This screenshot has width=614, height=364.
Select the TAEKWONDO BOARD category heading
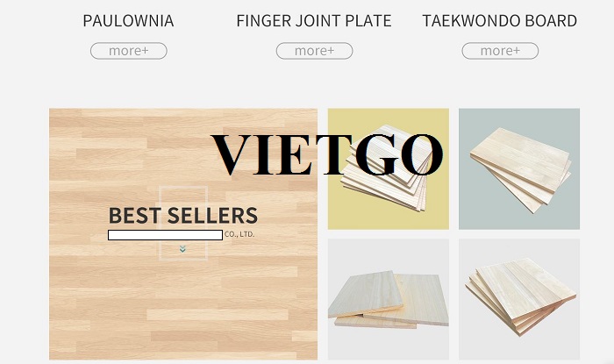tap(500, 21)
